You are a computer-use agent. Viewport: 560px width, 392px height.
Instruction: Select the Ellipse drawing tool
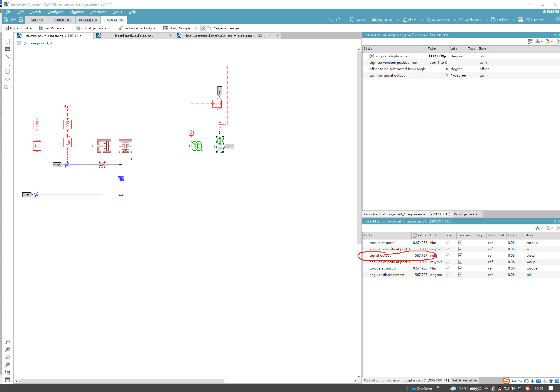[x=8, y=79]
